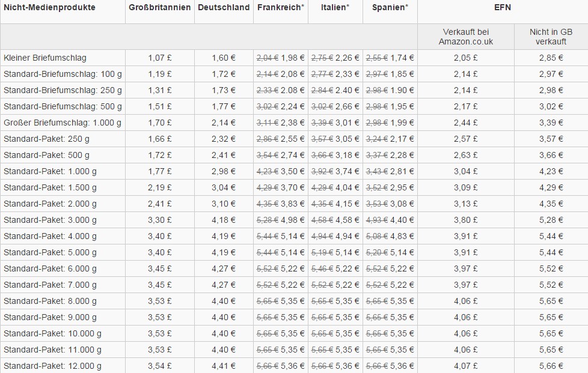Select the Standard-Paket: 9.000 g row label
588x373 pixels.
tap(50, 317)
